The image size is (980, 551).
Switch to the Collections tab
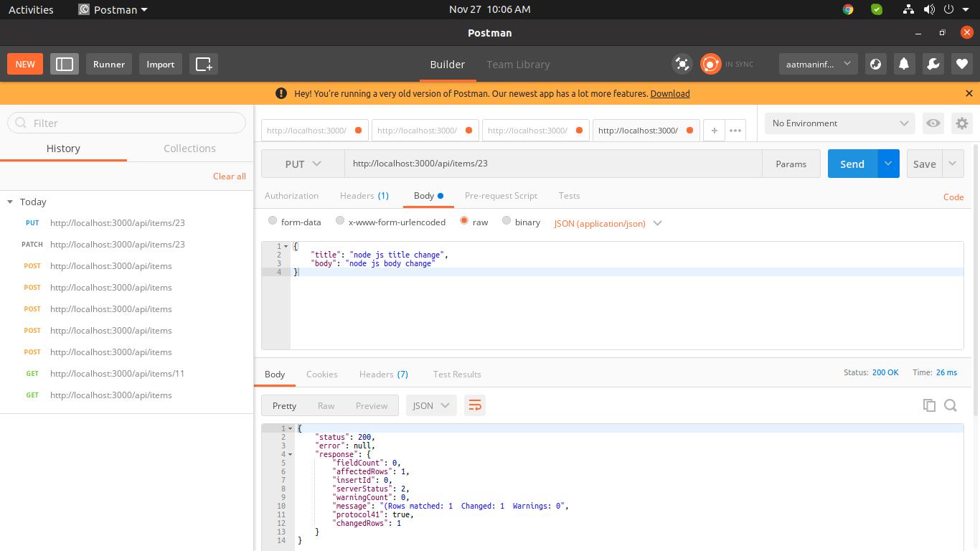pyautogui.click(x=189, y=149)
